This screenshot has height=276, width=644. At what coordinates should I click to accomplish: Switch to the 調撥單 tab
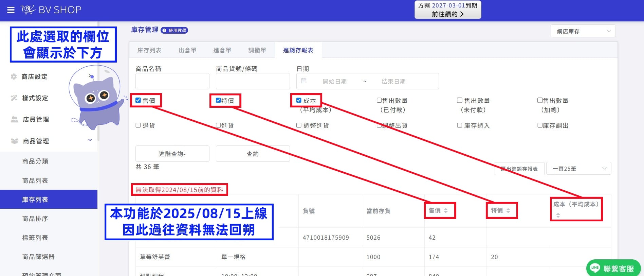(257, 50)
